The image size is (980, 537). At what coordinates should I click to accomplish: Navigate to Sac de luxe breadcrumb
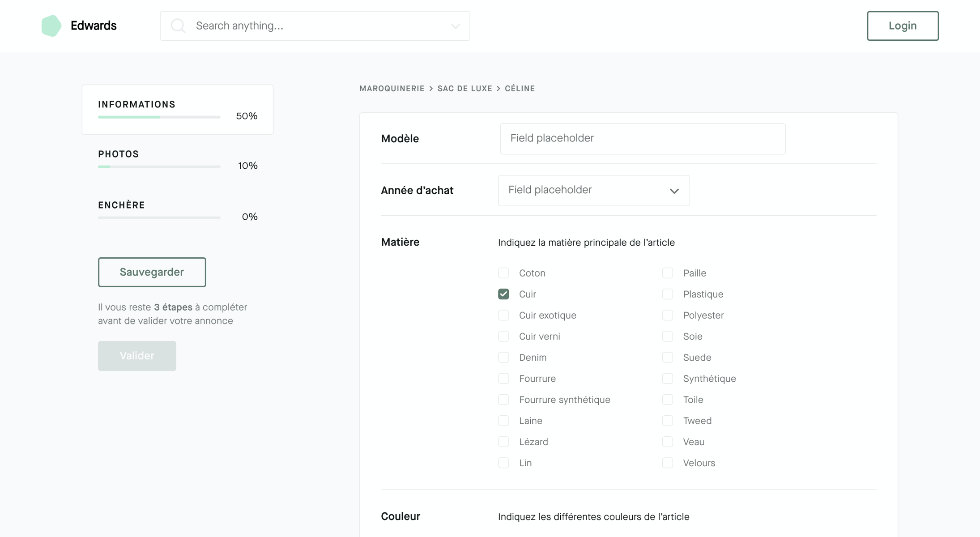tap(464, 89)
